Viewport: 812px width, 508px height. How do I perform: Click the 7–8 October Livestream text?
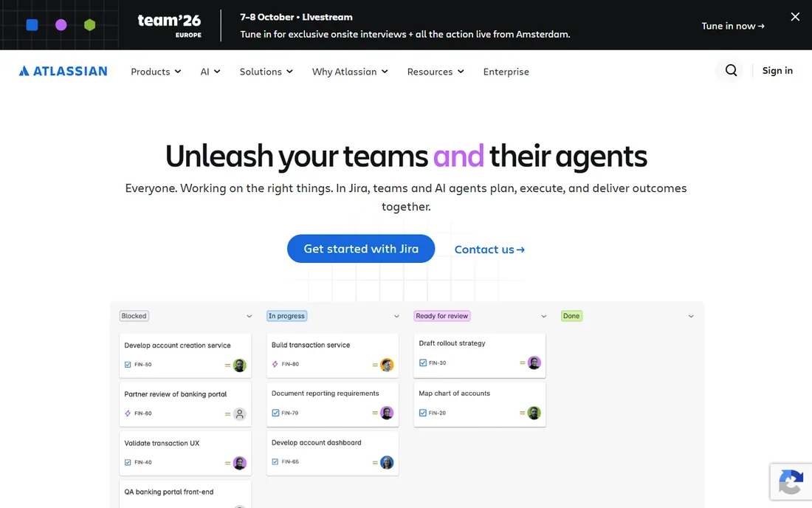(296, 17)
